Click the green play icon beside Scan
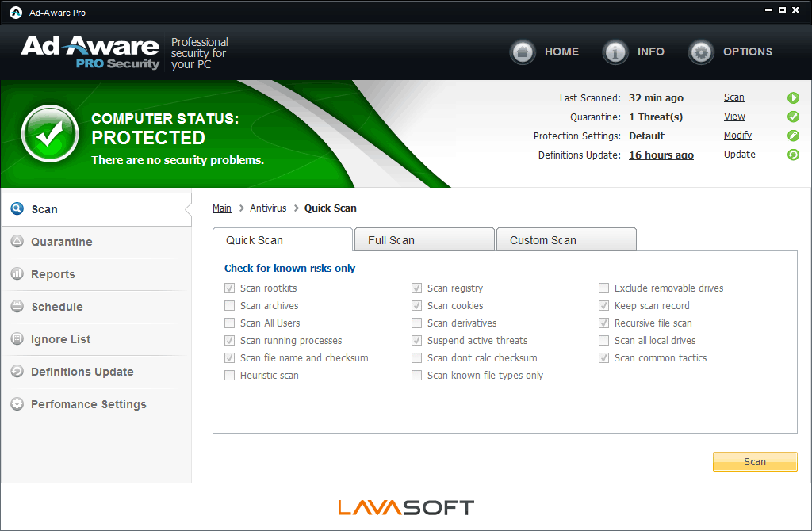This screenshot has width=812, height=531. pos(793,97)
